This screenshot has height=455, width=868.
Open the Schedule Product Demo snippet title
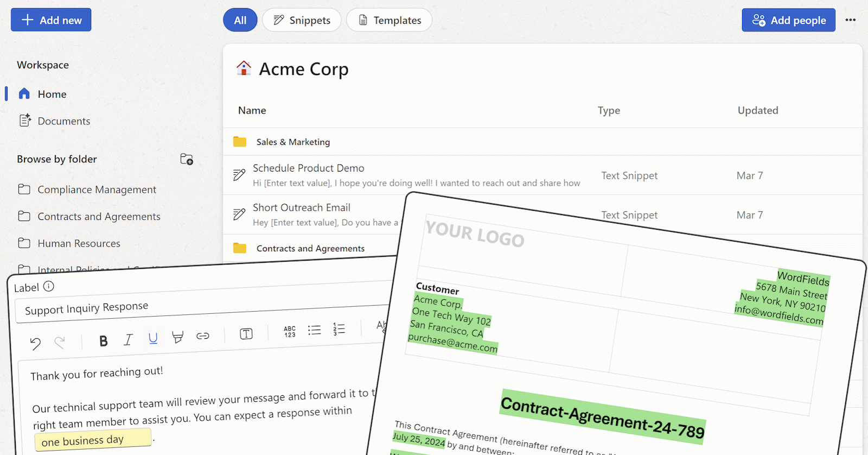(x=309, y=168)
